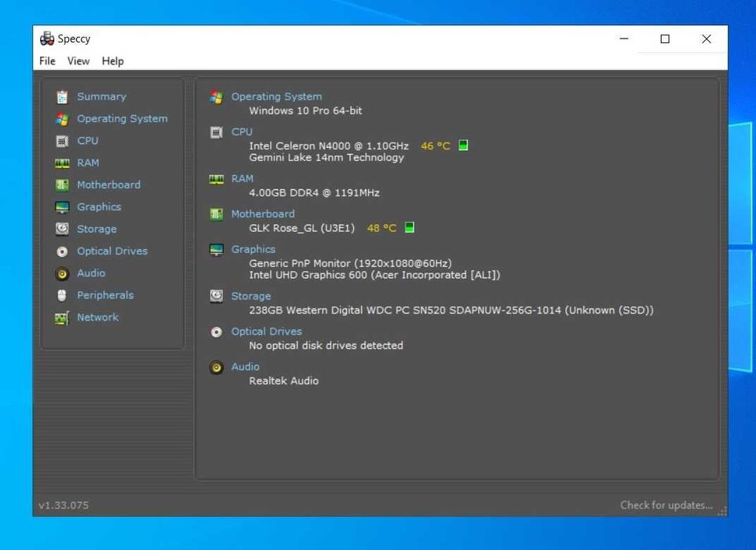Open the File menu
The image size is (756, 550).
coord(47,61)
